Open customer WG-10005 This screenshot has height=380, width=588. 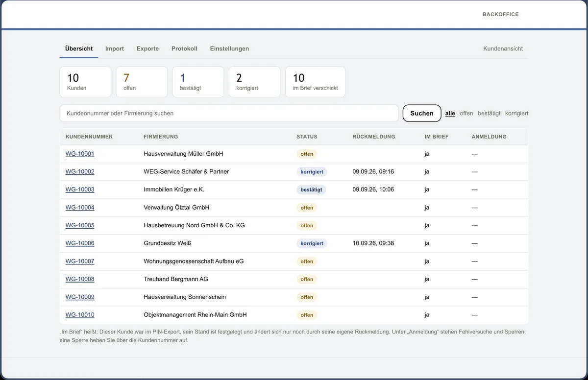(x=80, y=225)
